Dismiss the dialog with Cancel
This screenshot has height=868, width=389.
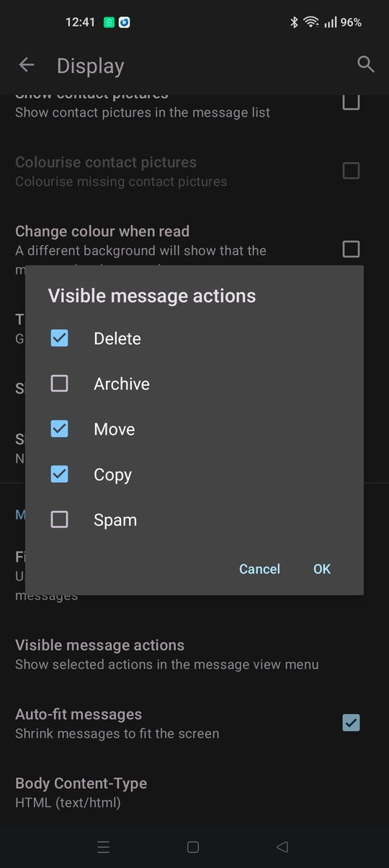coord(259,569)
